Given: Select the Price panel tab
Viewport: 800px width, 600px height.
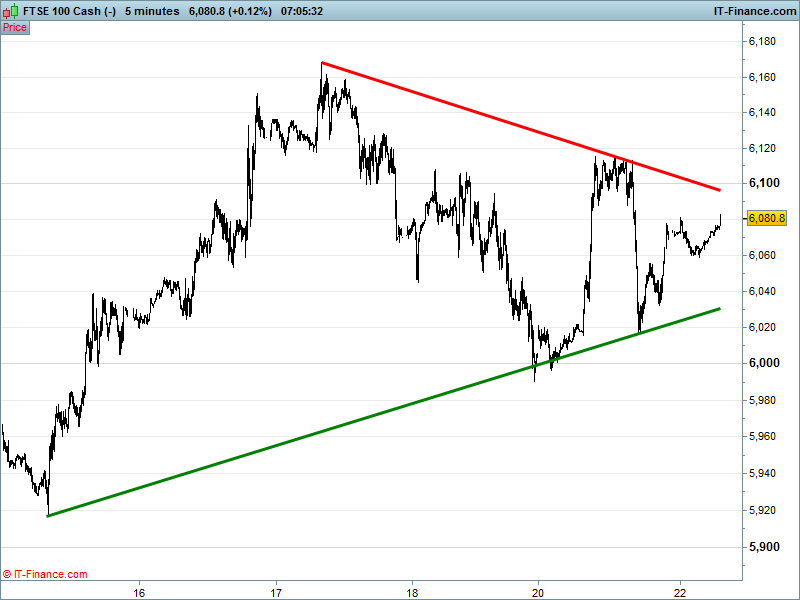Looking at the screenshot, I should (15, 28).
